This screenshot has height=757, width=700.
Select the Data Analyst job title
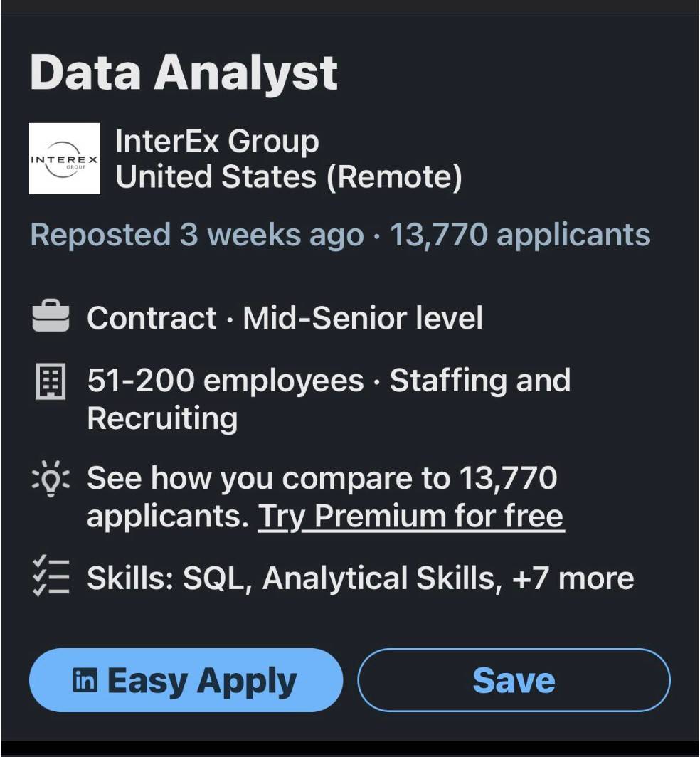coord(184,73)
